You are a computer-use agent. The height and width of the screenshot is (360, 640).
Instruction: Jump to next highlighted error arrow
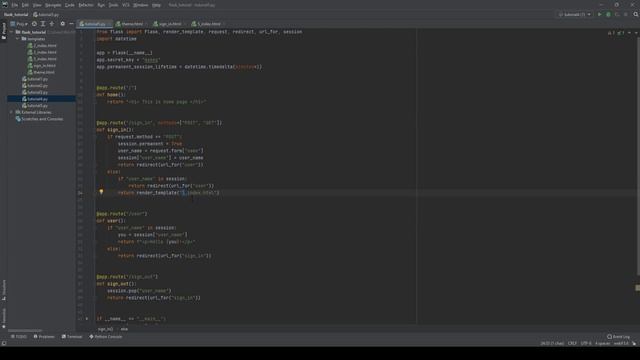point(636,33)
